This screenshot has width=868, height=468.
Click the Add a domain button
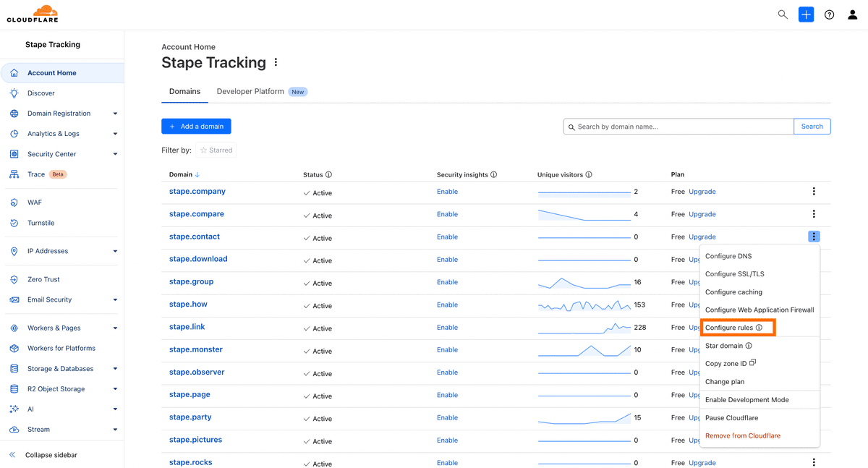coord(196,127)
